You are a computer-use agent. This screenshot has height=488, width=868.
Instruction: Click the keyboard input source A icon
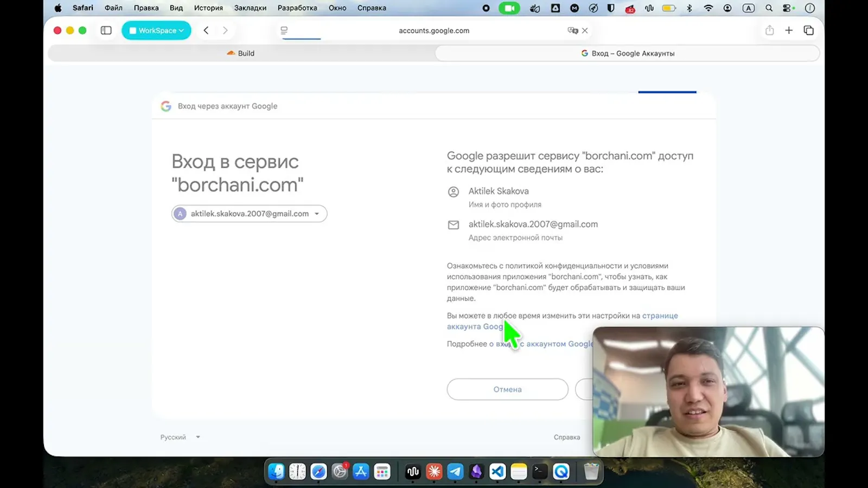click(x=749, y=8)
